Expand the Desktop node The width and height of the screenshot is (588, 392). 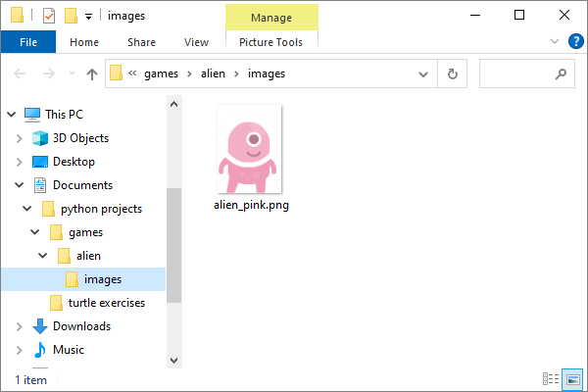tap(20, 162)
